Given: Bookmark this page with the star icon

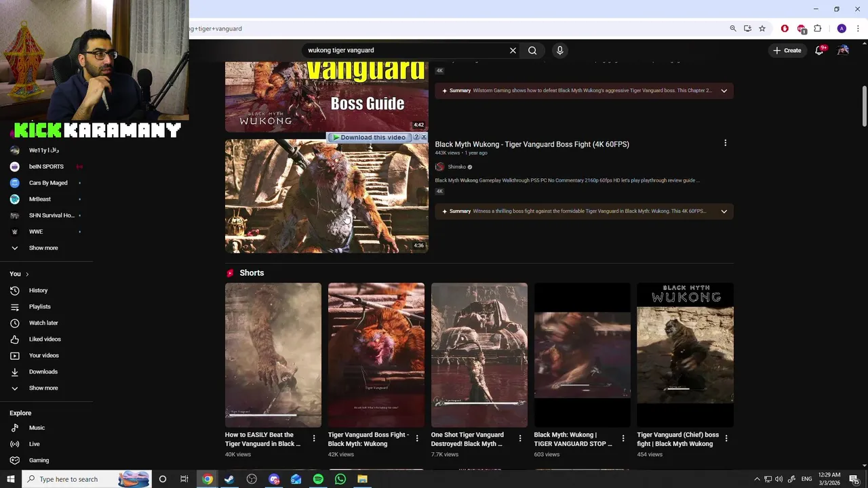Looking at the screenshot, I should coord(762,28).
